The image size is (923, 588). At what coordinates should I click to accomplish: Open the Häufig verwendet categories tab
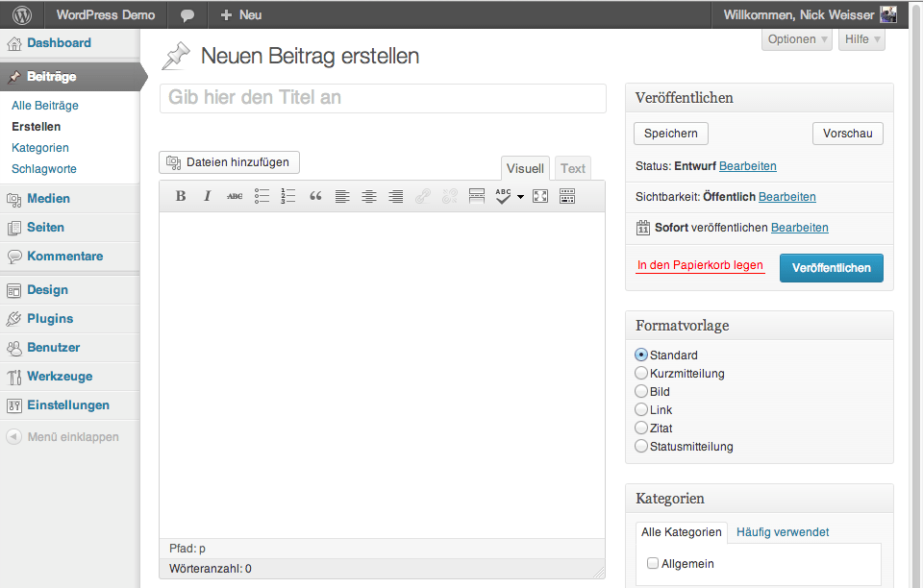point(783,531)
